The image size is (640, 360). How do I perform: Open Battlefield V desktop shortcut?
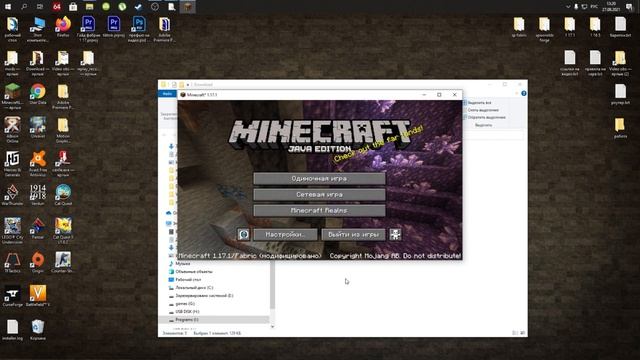coord(38,296)
